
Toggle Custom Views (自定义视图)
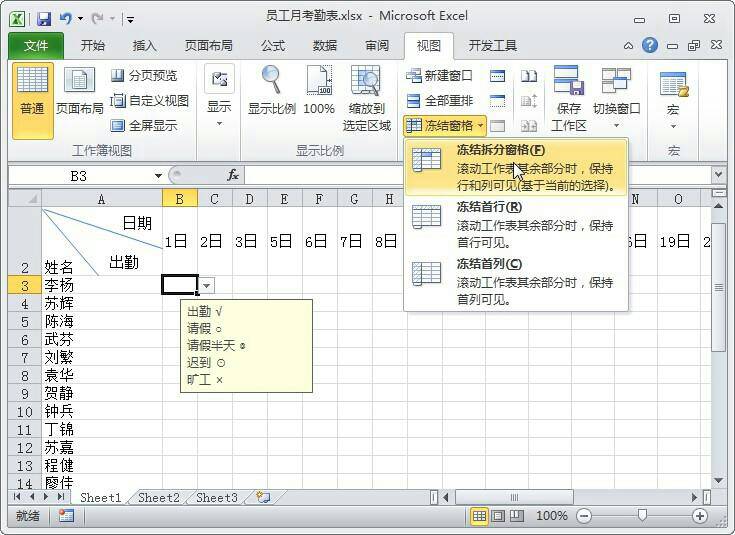point(149,101)
